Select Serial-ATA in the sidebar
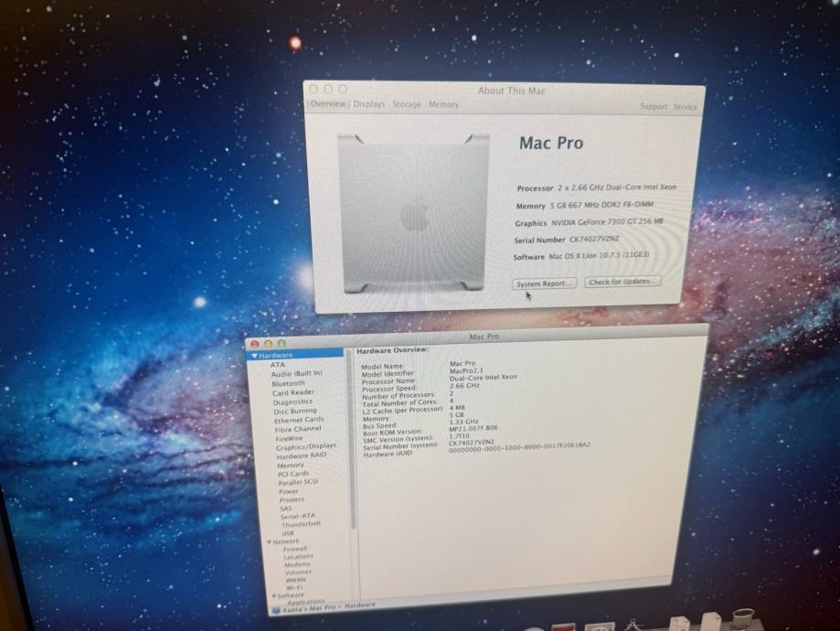840x631 pixels. [298, 517]
